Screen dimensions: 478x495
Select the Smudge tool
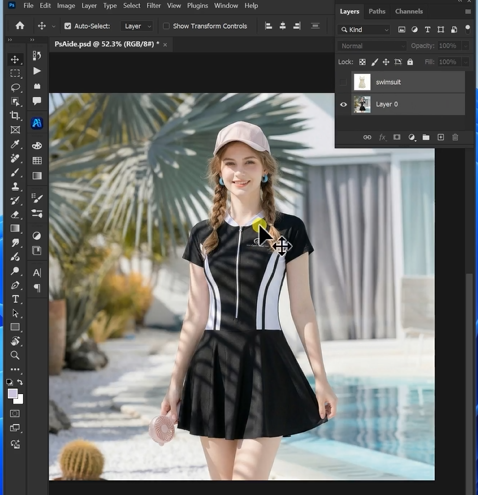[15, 243]
